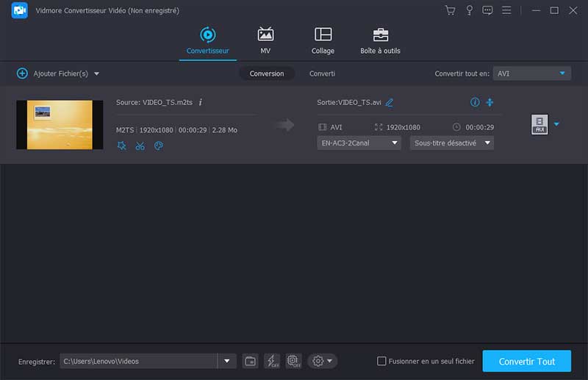Click the AVI output format icon
The height and width of the screenshot is (380, 588).
[539, 124]
